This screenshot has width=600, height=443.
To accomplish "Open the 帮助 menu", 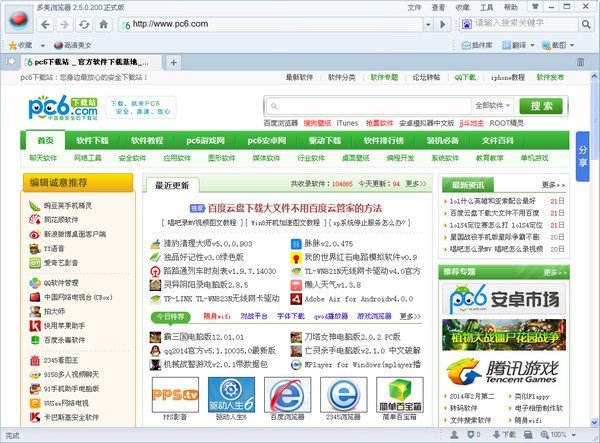I will (510, 7).
